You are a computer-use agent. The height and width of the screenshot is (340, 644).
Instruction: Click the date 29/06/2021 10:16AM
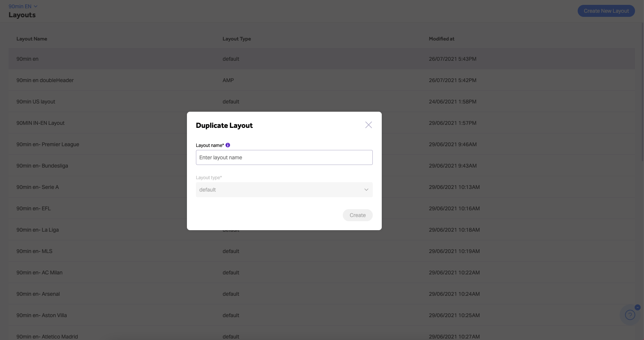454,208
